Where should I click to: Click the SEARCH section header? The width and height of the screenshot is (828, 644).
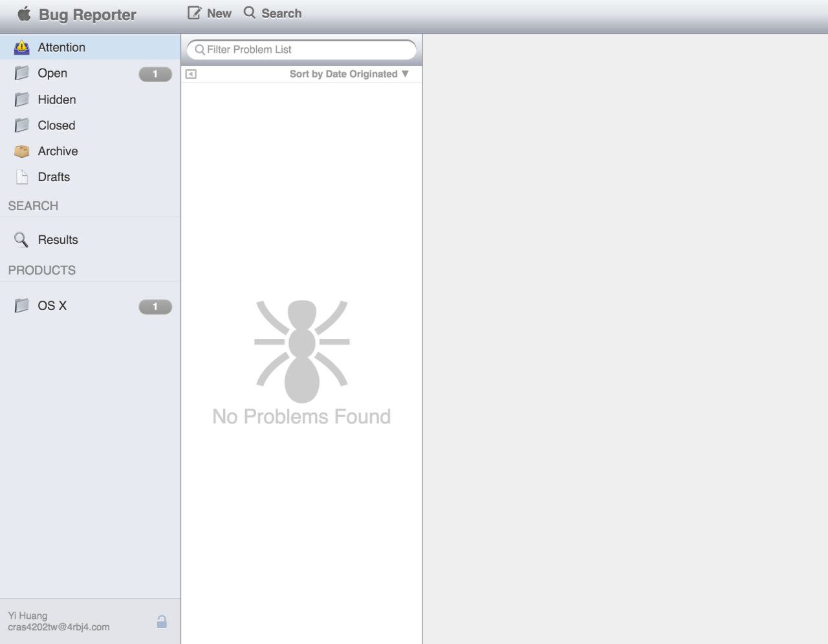point(33,206)
